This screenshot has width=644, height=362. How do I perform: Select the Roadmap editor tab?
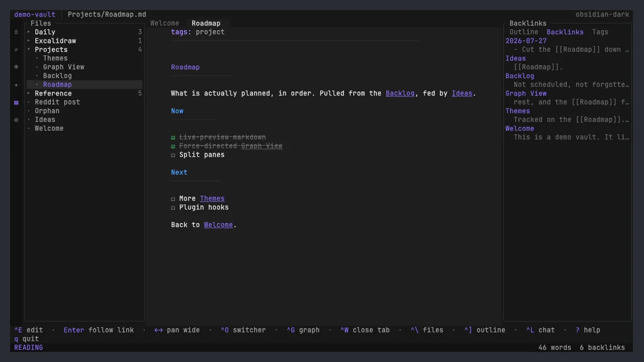[x=206, y=23]
